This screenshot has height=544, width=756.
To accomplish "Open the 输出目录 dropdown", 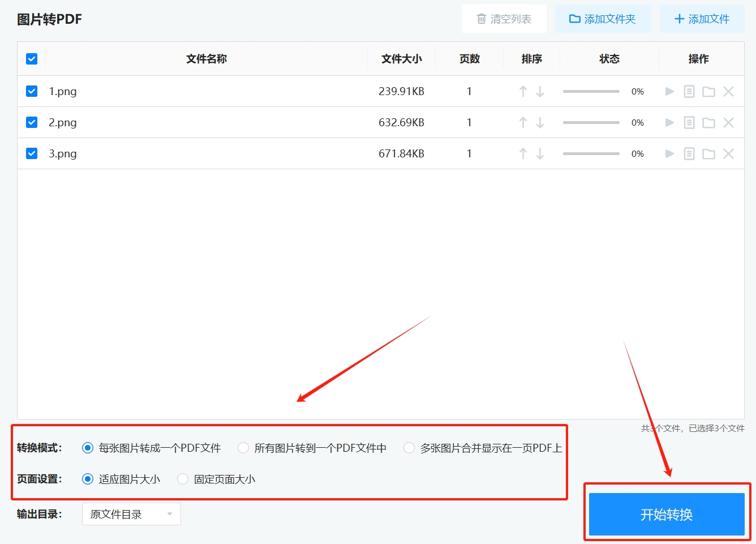I will tap(131, 514).
